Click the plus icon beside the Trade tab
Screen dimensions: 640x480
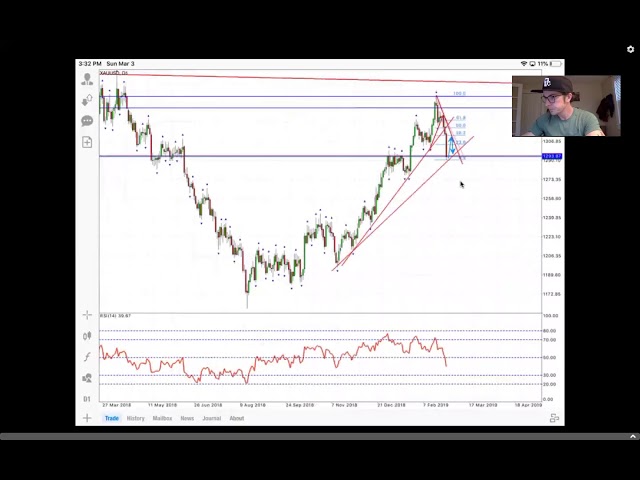coord(87,418)
